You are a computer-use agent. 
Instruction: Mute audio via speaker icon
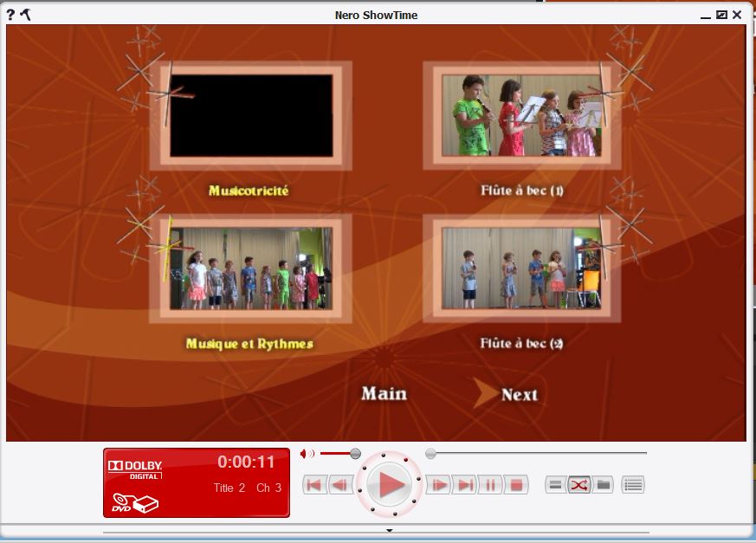click(x=307, y=453)
